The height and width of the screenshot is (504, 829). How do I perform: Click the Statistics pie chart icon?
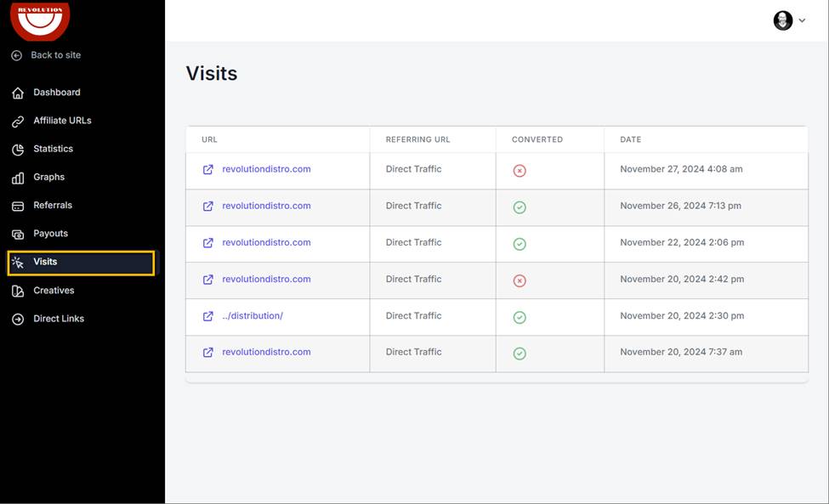point(18,150)
